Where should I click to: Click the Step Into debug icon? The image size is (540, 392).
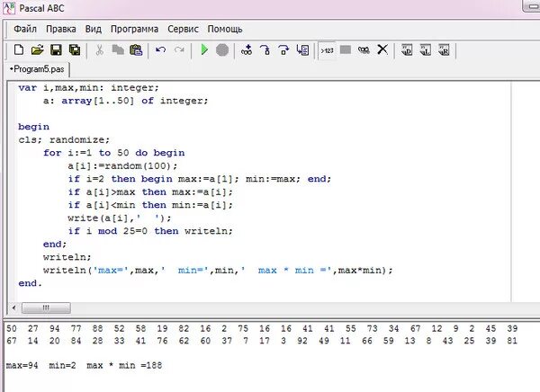(x=265, y=50)
